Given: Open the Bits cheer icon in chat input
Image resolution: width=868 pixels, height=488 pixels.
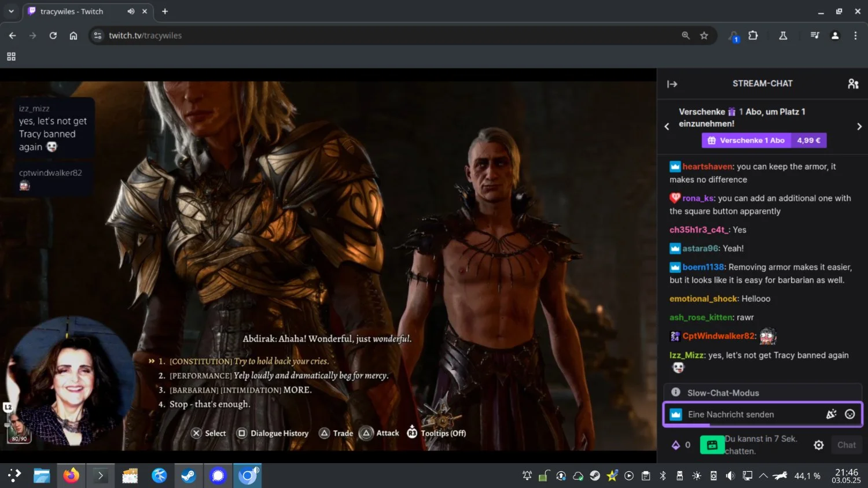Looking at the screenshot, I should [x=831, y=414].
